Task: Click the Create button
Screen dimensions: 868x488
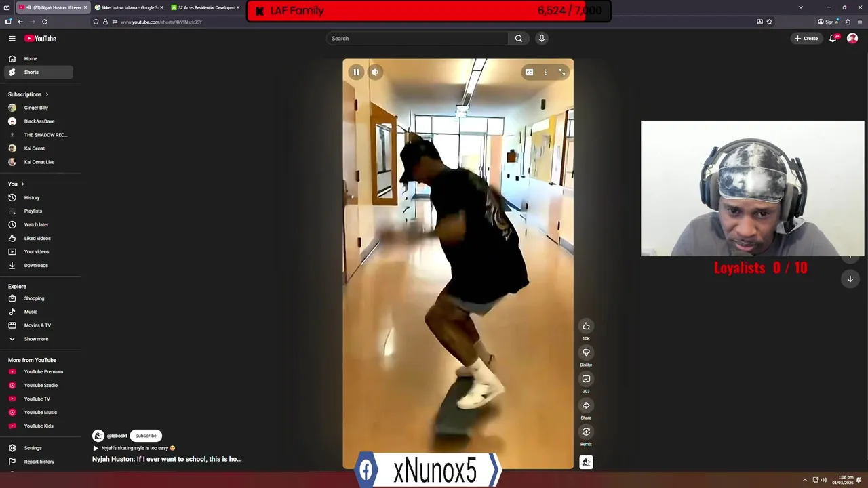Action: coord(806,39)
